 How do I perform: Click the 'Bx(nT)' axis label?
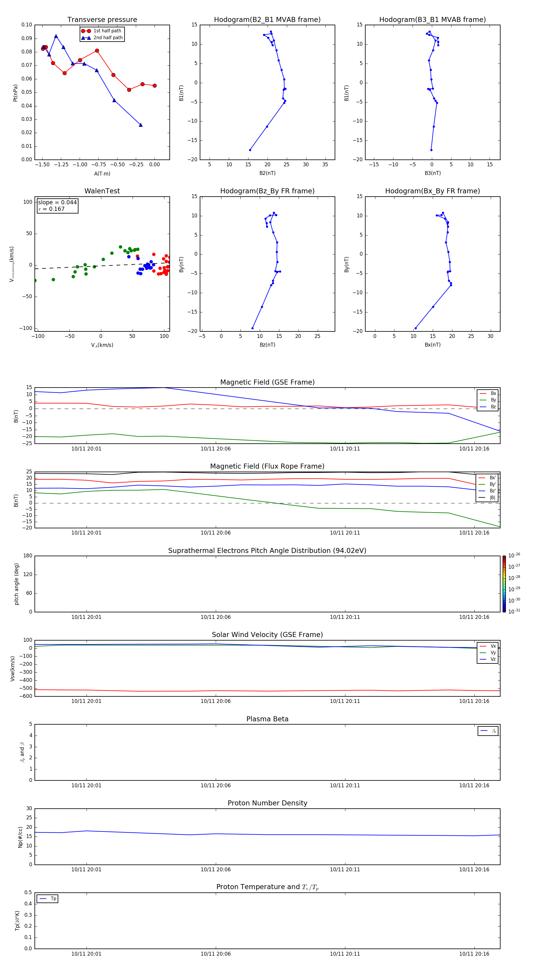[432, 345]
